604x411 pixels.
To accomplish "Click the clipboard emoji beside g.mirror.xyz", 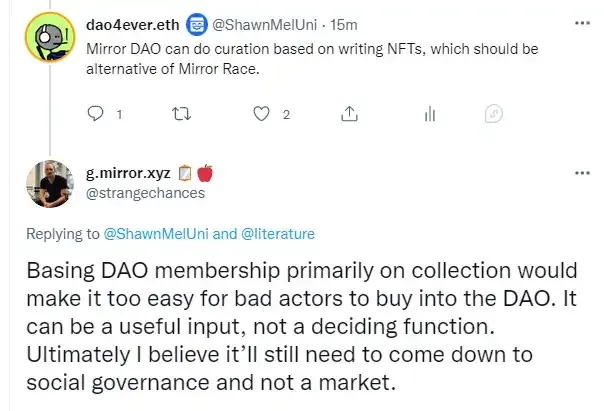I will tap(185, 173).
